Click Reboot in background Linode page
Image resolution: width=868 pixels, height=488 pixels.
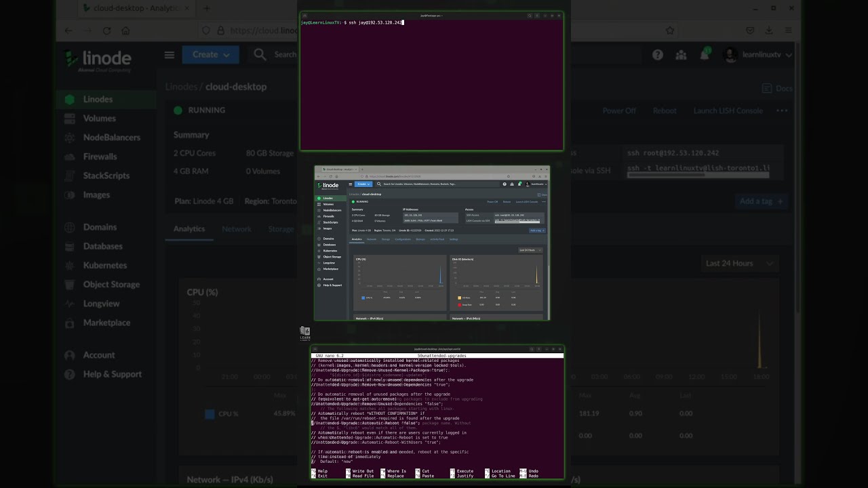pos(665,110)
